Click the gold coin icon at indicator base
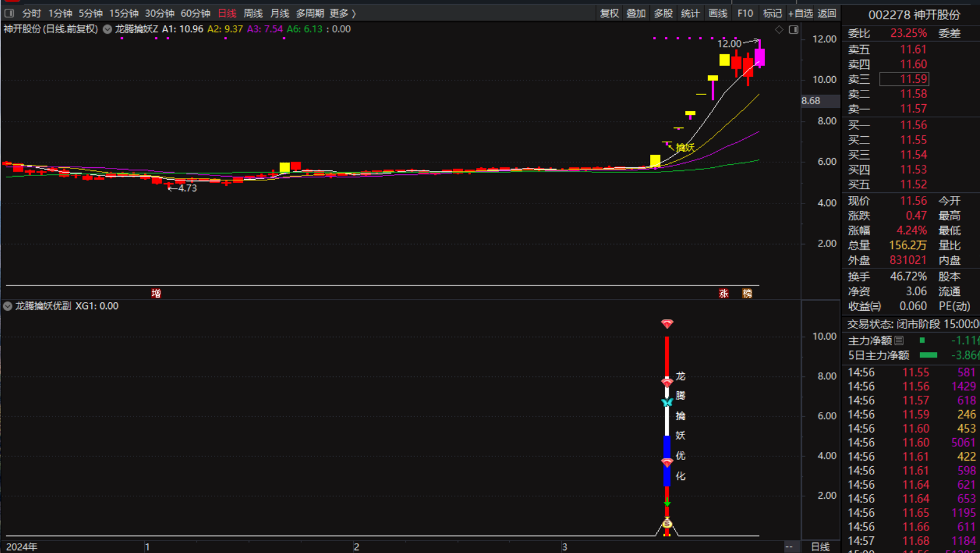Screen dimensions: 980x553 (x=667, y=523)
